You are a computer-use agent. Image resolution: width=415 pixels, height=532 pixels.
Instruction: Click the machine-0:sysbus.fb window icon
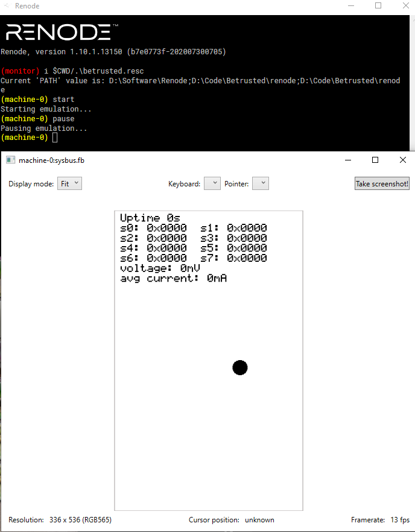point(10,160)
